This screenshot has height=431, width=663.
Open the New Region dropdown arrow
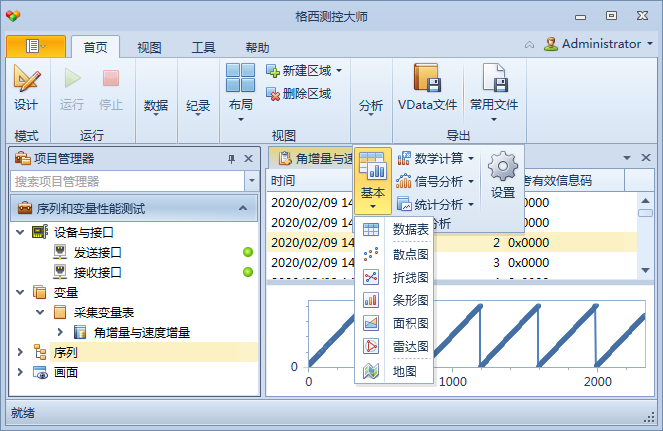pyautogui.click(x=339, y=71)
